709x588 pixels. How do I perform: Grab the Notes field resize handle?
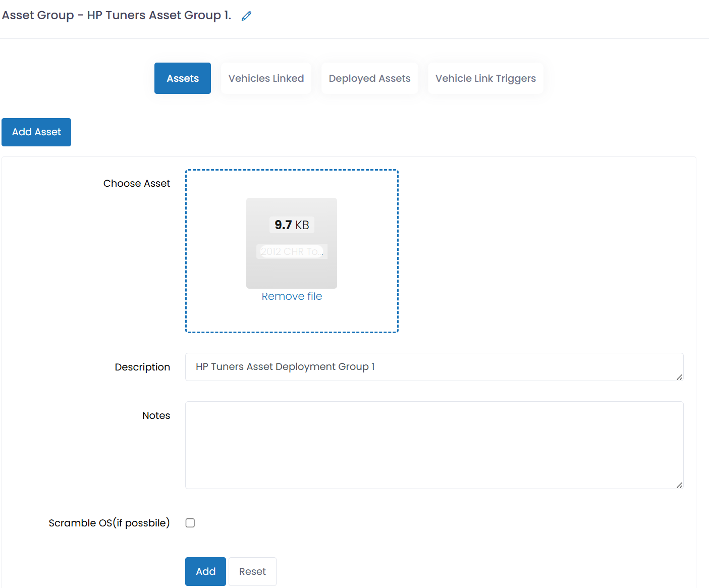click(680, 485)
